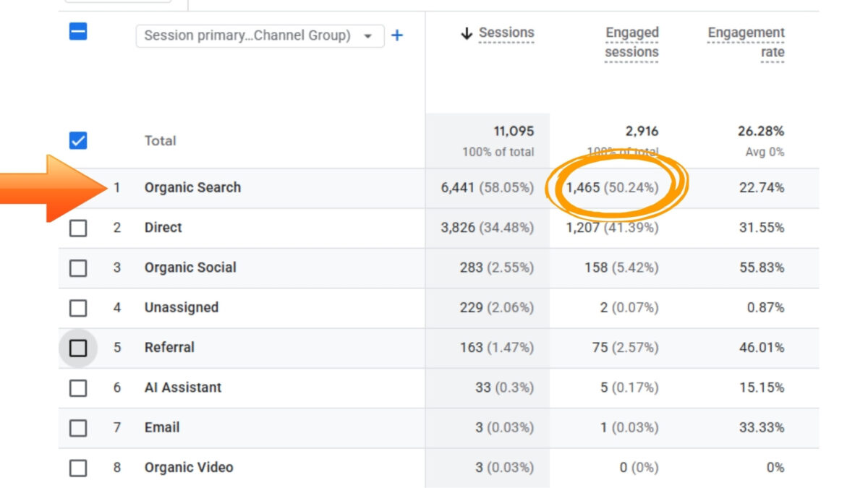Click the Organic Search row label
The width and height of the screenshot is (868, 488).
tap(192, 187)
